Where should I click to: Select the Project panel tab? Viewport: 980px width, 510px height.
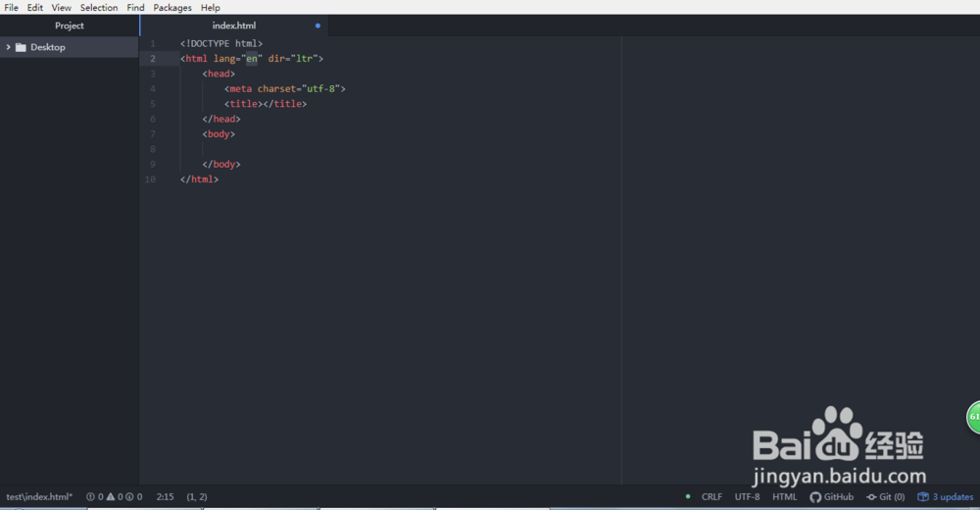pos(70,25)
